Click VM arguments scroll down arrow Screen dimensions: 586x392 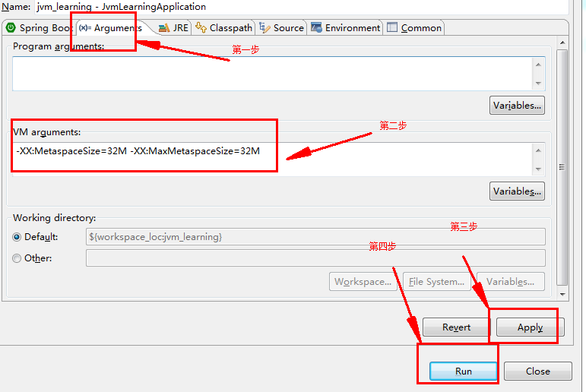(539, 169)
